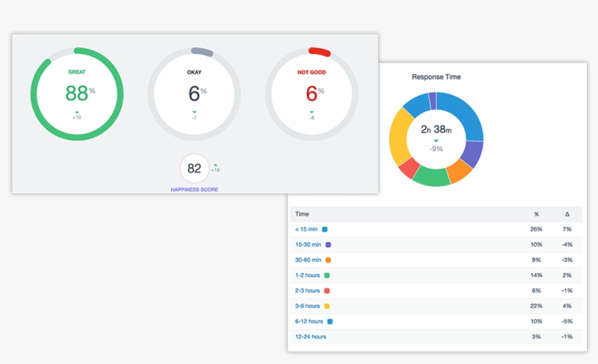Click the gray OKAY 6% gauge
The image size is (598, 364).
[193, 94]
